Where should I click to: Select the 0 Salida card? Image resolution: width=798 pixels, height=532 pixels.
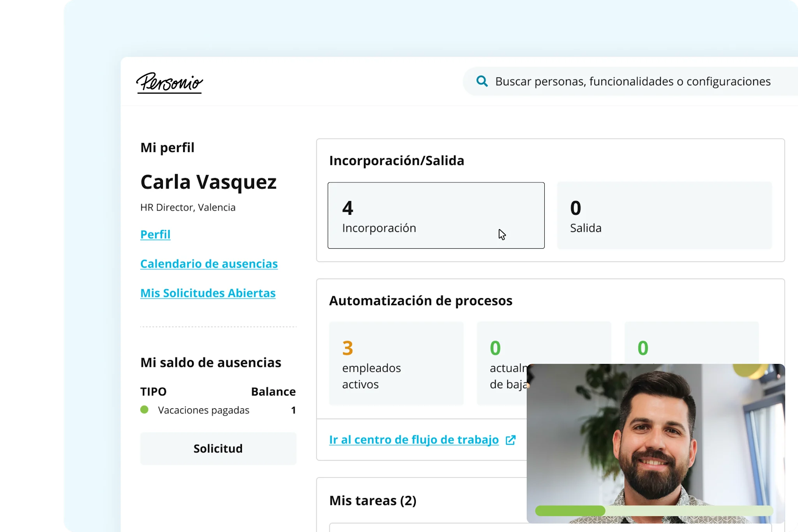664,215
